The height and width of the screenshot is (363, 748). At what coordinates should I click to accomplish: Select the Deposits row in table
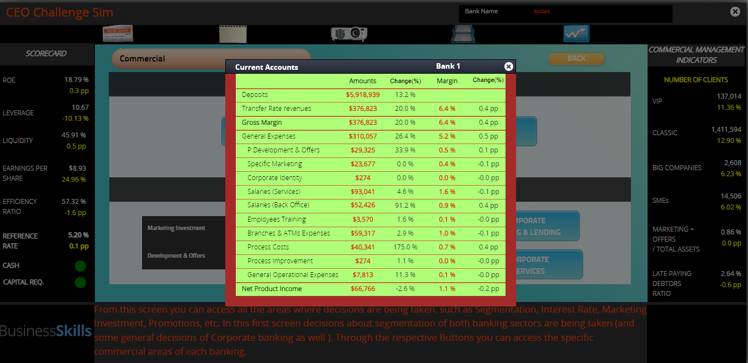pos(371,95)
